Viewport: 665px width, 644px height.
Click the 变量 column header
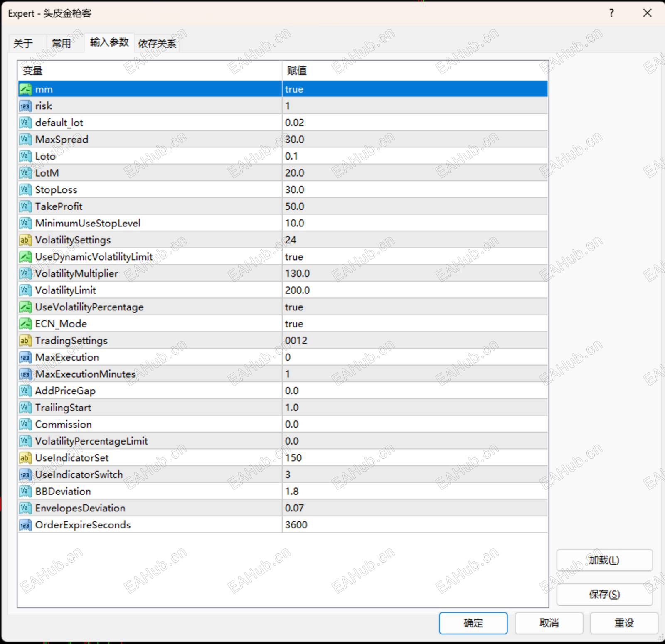(150, 71)
